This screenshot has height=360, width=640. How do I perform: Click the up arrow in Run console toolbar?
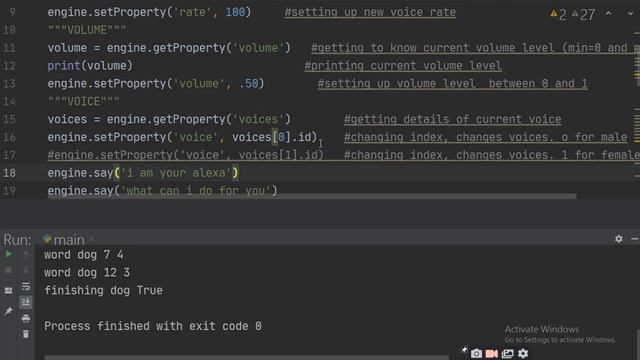tap(26, 255)
